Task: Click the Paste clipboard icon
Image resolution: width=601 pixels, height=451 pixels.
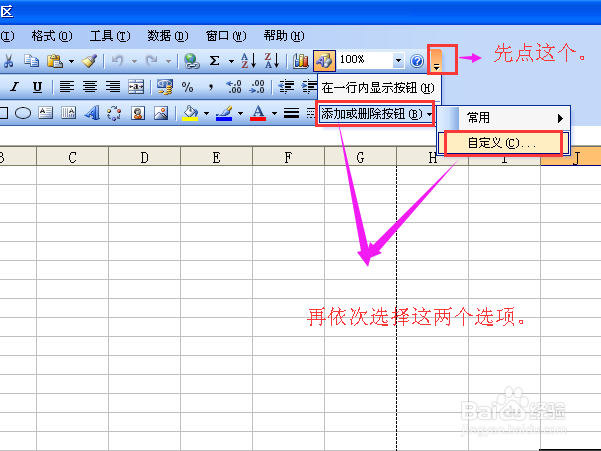Action: tap(55, 61)
